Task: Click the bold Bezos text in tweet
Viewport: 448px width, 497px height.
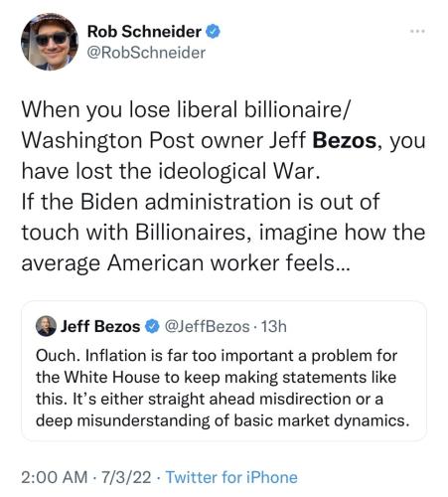Action: pyautogui.click(x=345, y=140)
